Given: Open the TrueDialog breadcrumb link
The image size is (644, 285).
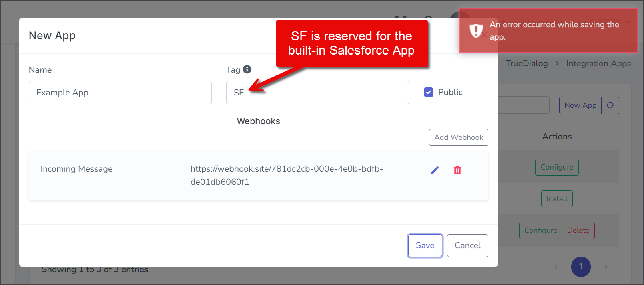Looking at the screenshot, I should coord(526,63).
